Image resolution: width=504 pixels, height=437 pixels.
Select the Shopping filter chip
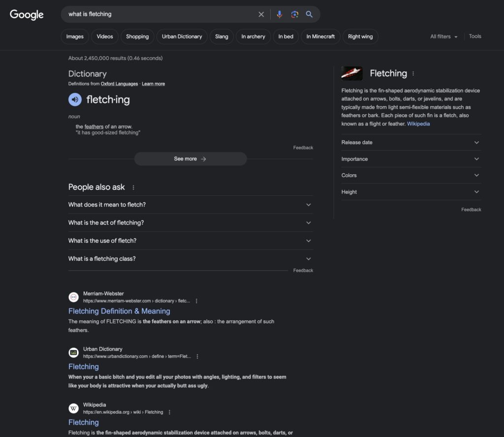coord(137,36)
